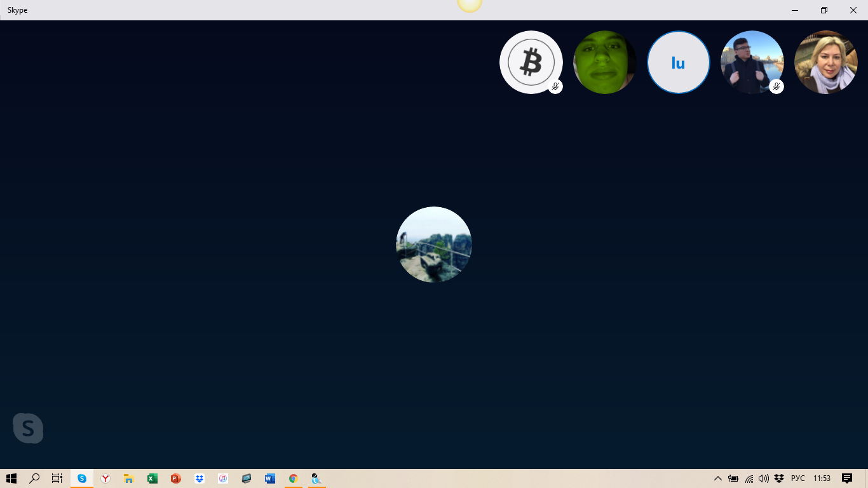Screen dimensions: 868x488
Task: Click the muted mic badge on backpack man avatar
Action: pyautogui.click(x=776, y=86)
